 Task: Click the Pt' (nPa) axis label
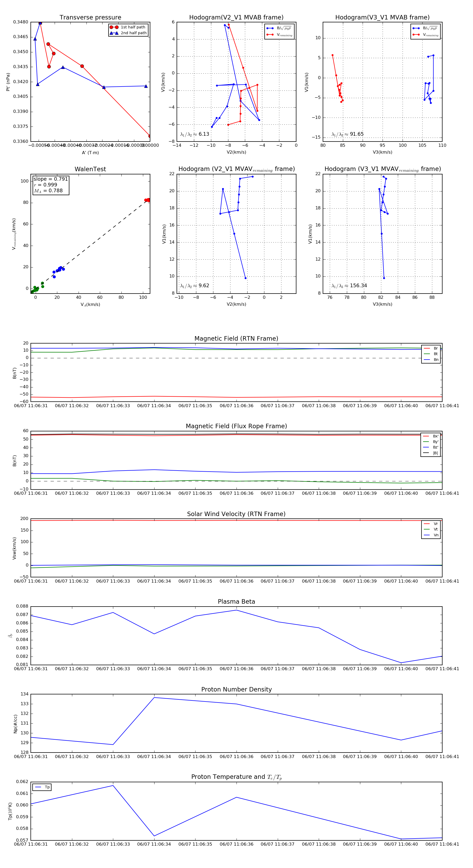coord(8,82)
